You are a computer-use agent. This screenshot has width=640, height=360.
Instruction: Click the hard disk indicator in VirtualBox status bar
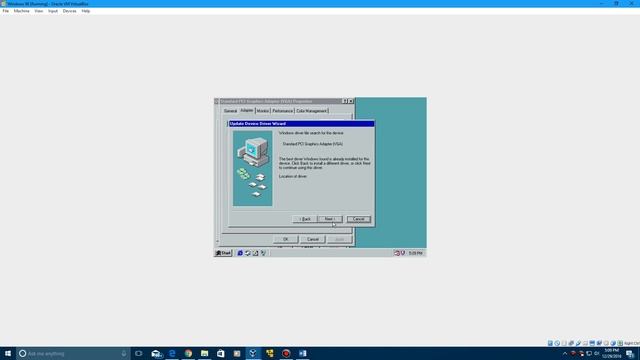(550, 343)
